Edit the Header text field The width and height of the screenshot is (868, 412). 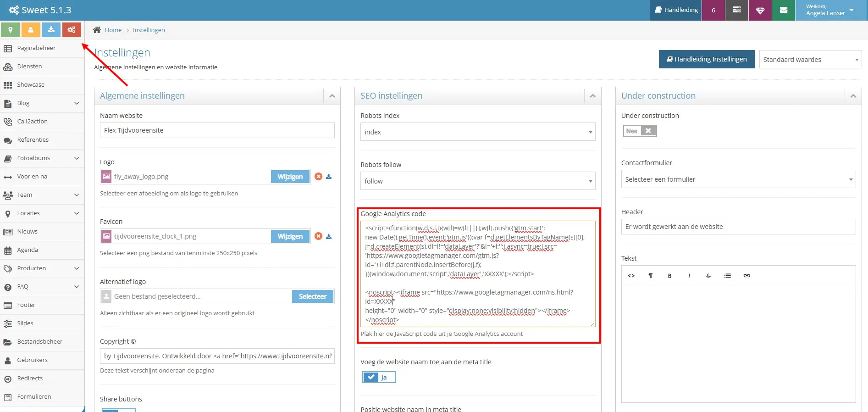738,227
